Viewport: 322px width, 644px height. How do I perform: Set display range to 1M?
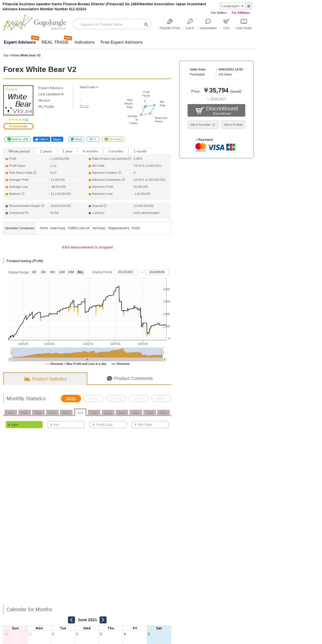[x=34, y=272]
